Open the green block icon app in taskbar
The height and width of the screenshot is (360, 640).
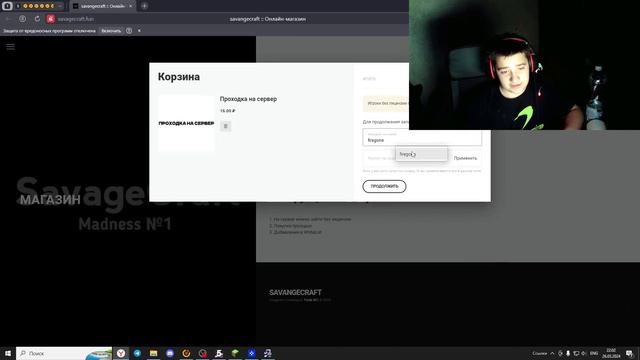[x=235, y=353]
